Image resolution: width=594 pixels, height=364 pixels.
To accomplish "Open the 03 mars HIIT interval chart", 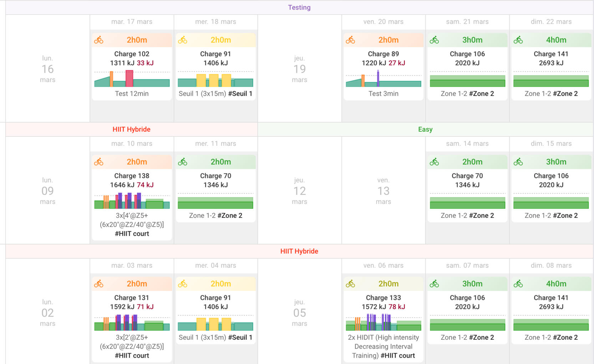I will 132,323.
